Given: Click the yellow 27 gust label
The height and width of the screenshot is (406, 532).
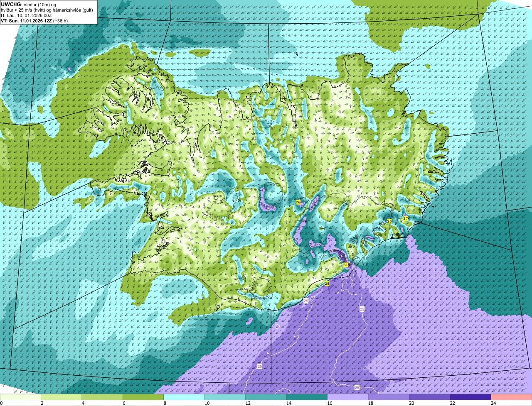Looking at the screenshot, I should point(405,218).
